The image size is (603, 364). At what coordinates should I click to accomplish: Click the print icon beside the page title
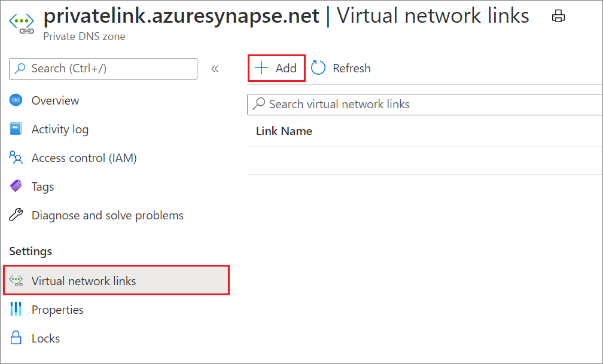point(558,16)
